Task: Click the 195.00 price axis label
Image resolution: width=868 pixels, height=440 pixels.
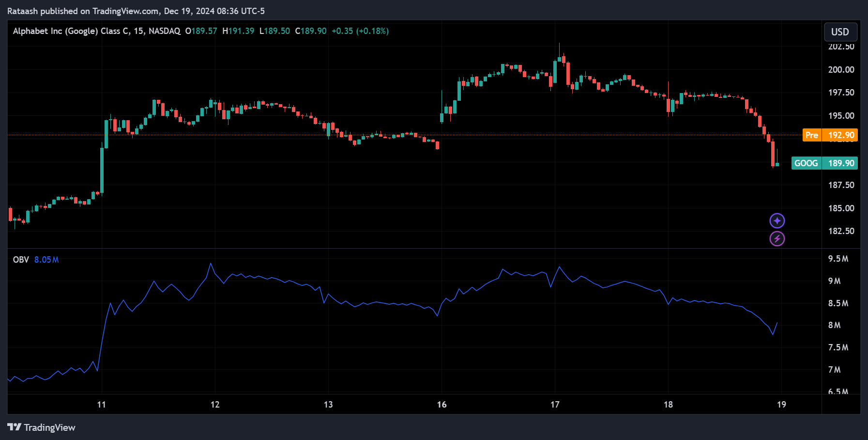Action: (841, 116)
